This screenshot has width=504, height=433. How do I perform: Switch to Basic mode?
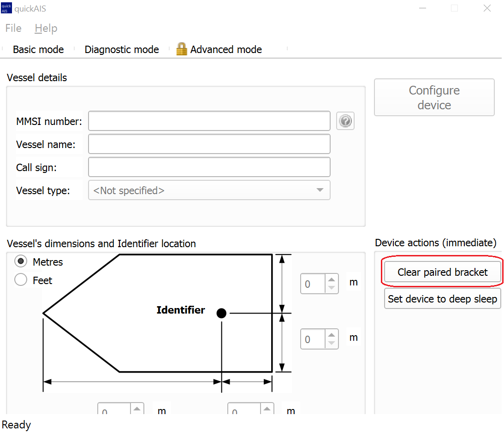point(38,50)
